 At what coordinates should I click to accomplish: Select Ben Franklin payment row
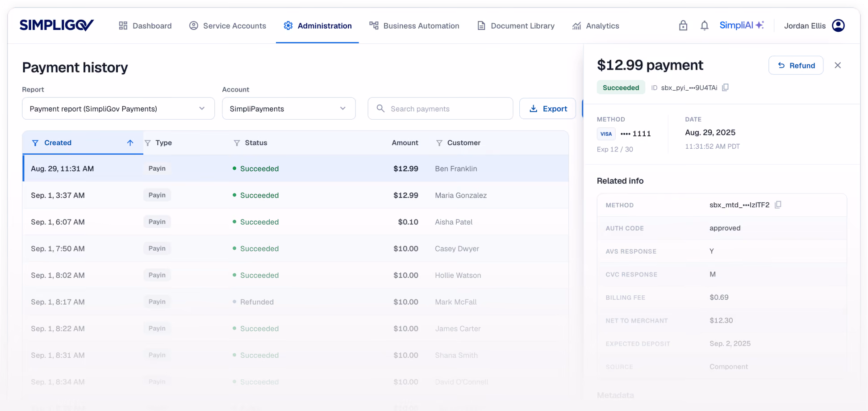click(296, 168)
